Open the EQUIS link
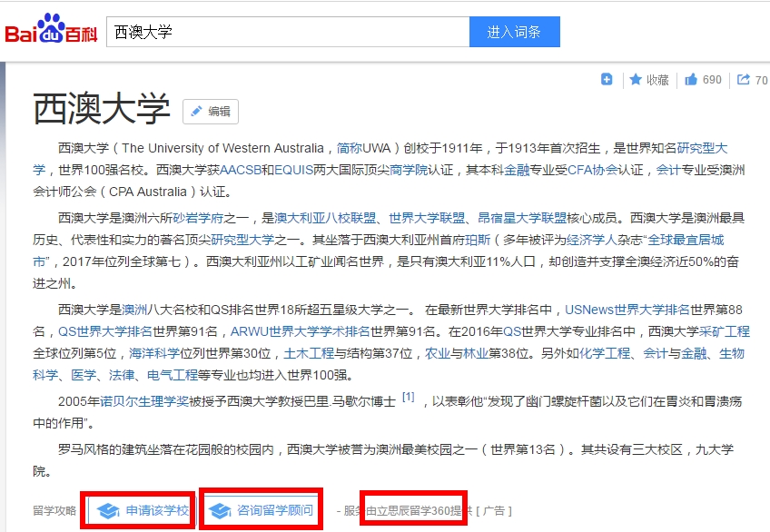 (x=293, y=170)
